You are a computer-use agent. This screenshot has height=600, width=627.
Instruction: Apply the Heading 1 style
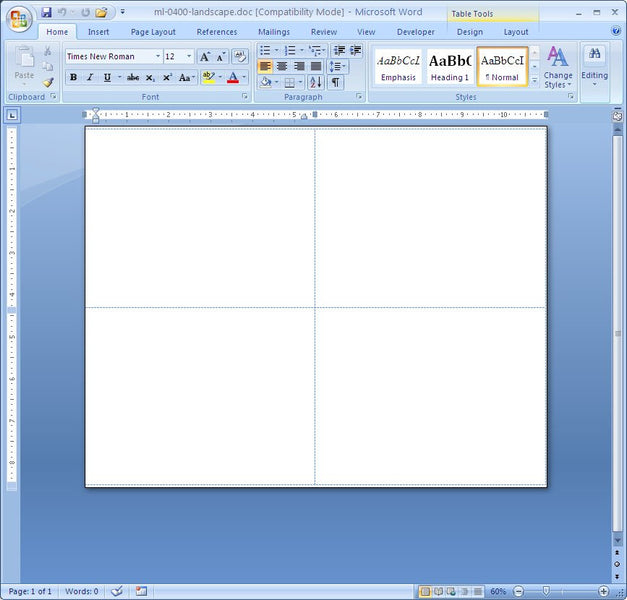point(450,66)
